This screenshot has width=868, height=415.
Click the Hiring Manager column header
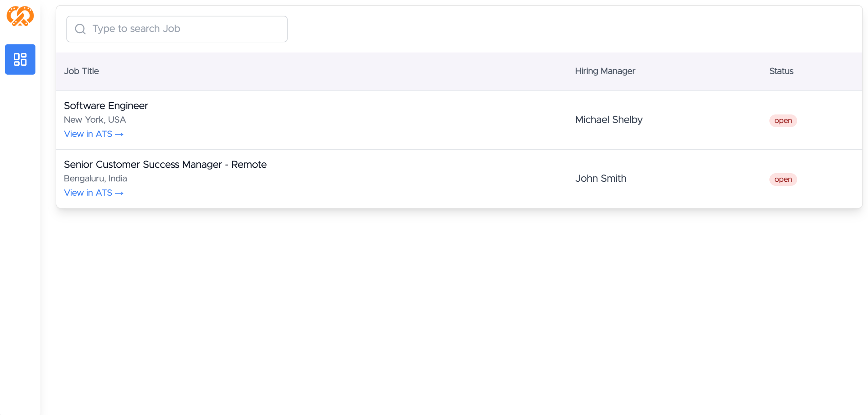coord(605,71)
